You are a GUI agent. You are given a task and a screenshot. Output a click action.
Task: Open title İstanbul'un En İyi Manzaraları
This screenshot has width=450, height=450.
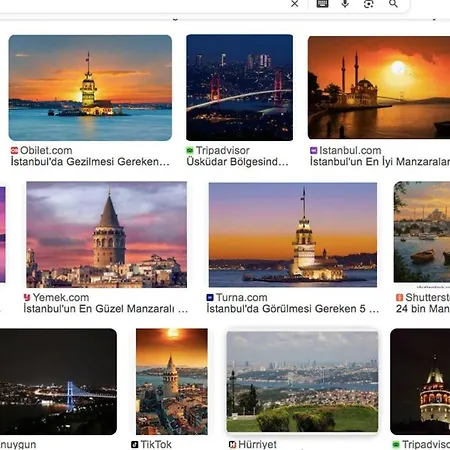coord(380,162)
